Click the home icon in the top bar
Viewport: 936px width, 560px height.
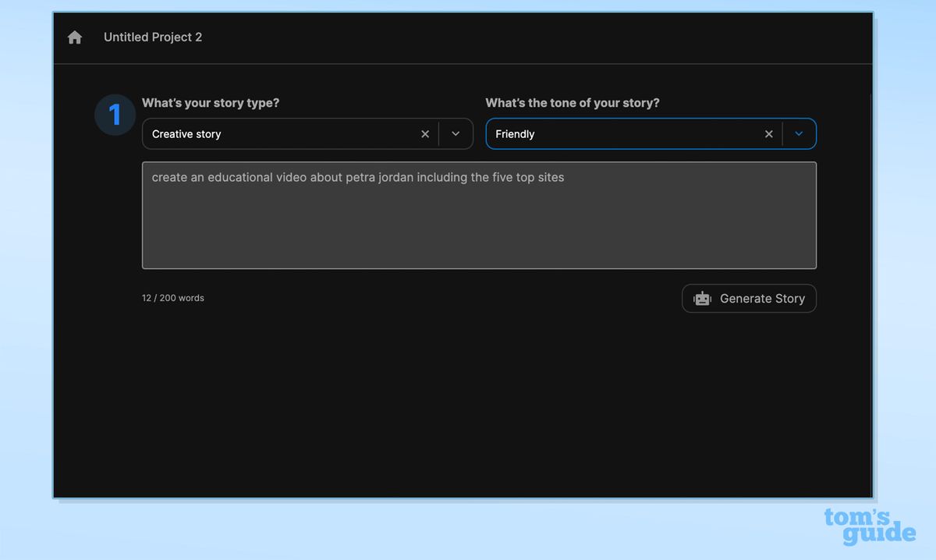tap(74, 37)
